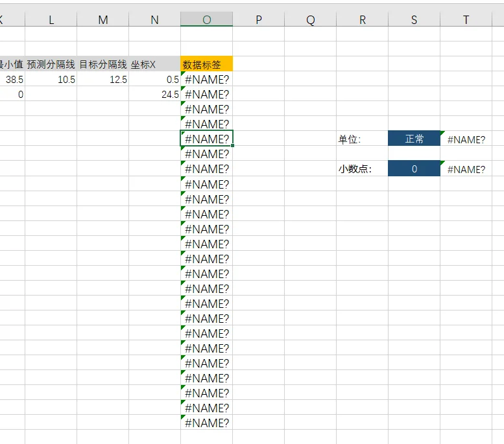Image resolution: width=504 pixels, height=444 pixels.
Task: Select column M header
Action: click(x=103, y=19)
